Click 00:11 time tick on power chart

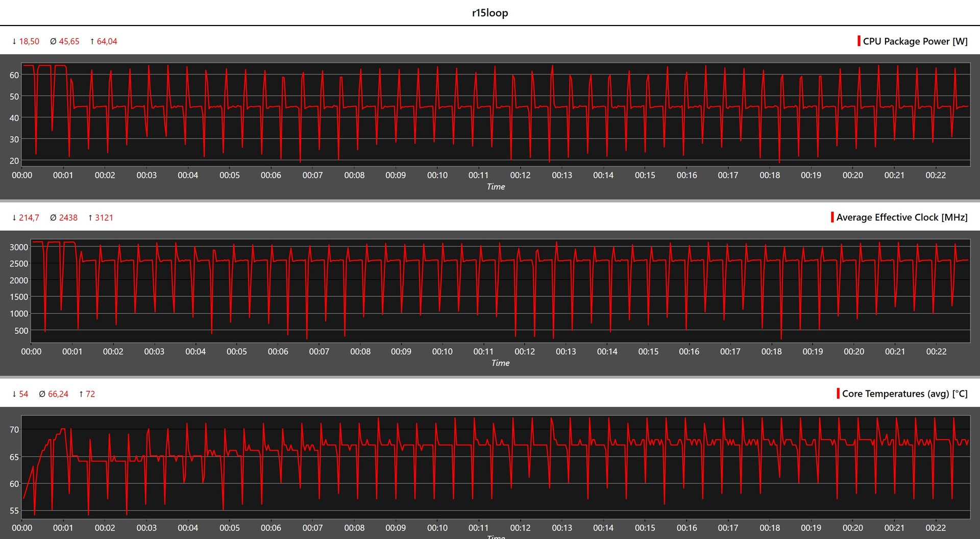(x=478, y=175)
